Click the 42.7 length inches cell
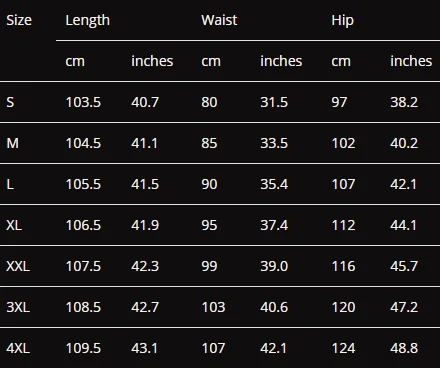The width and height of the screenshot is (440, 368). 145,307
